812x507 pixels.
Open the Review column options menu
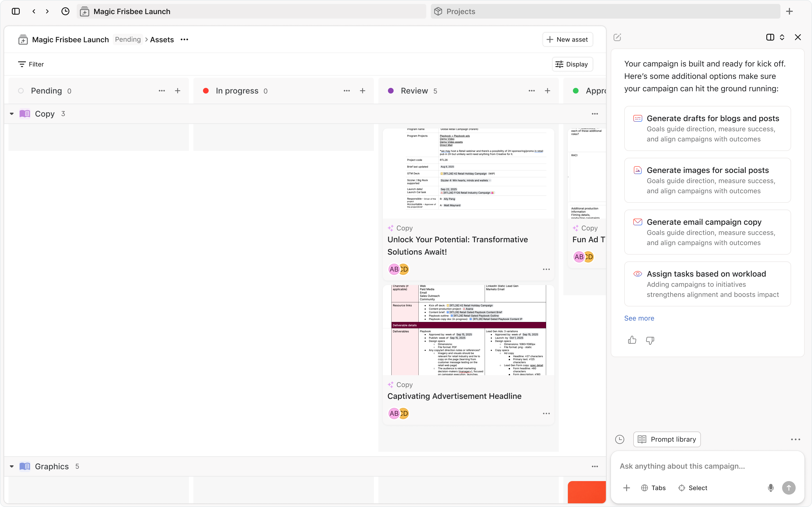pos(531,91)
